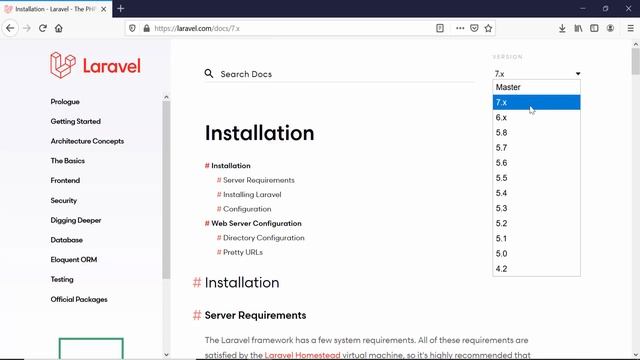The image size is (640, 360).
Task: Click the sidebar scrollbar down arrow
Action: [x=166, y=355]
